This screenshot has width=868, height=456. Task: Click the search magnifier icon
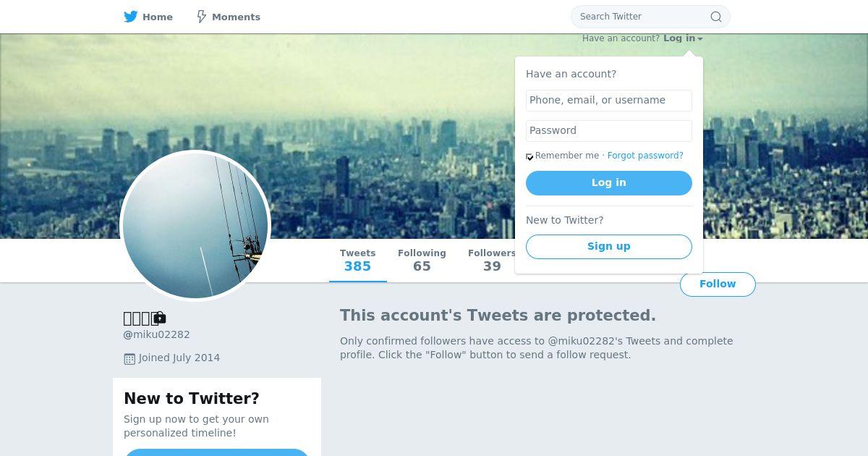[x=715, y=17]
